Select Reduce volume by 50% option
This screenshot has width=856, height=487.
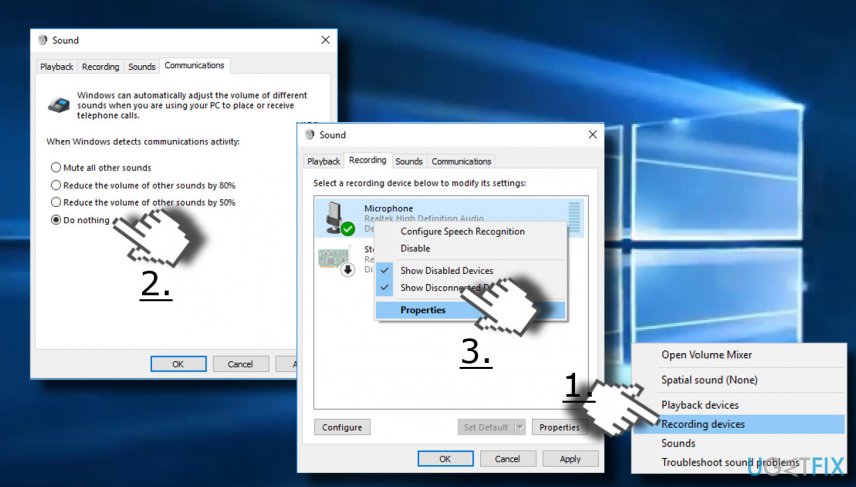(x=143, y=202)
